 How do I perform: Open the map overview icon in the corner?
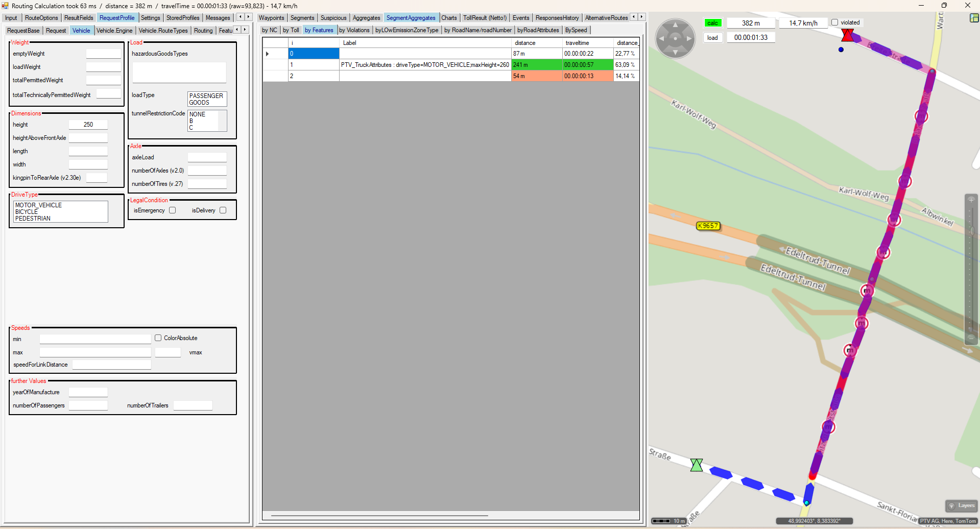(x=974, y=18)
